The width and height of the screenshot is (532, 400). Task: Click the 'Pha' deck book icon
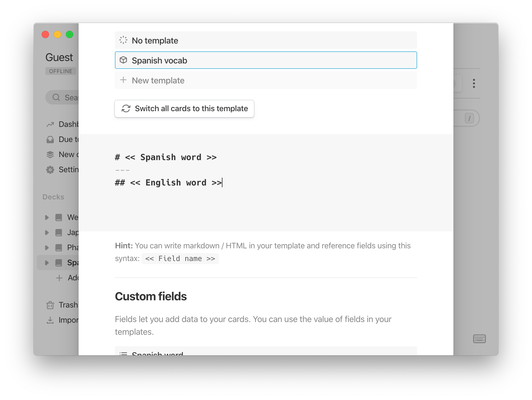tap(59, 247)
